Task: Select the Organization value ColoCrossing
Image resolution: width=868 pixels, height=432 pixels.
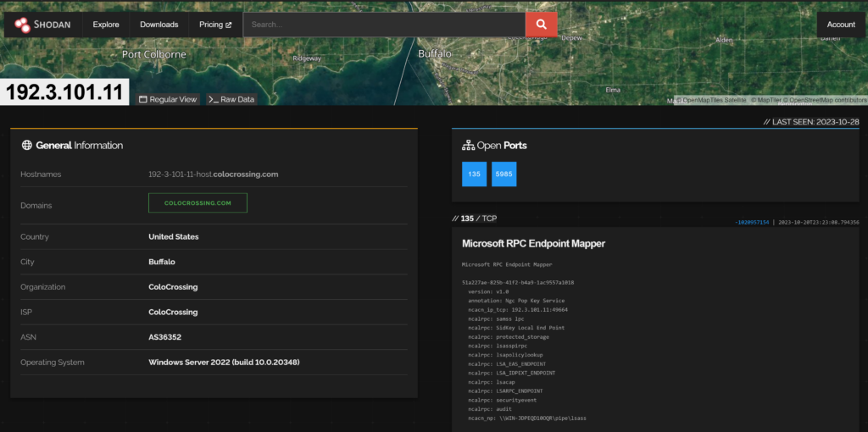Action: pyautogui.click(x=173, y=287)
